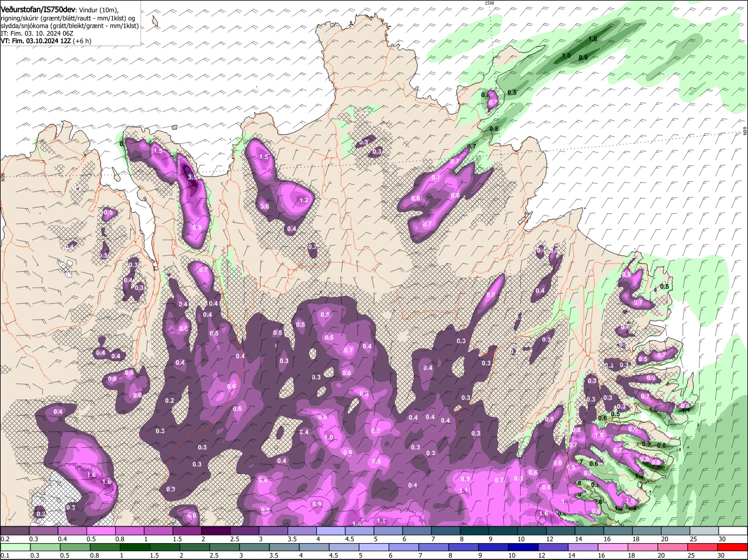
Task: Select the upper legend swatch between 4 and 4.5
Action: 331,530
